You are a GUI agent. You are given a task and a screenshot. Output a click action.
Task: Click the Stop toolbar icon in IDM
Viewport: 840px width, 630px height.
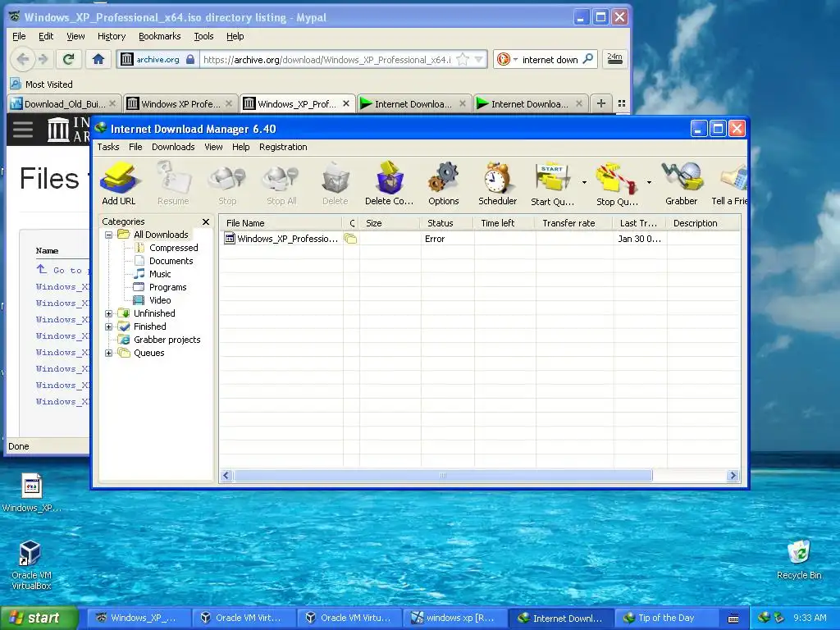pos(227,185)
